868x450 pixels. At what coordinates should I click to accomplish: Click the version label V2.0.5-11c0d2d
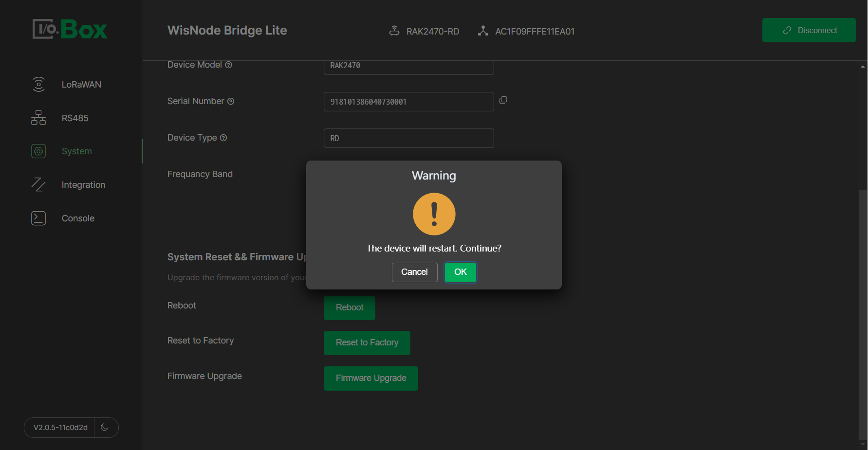[x=60, y=428]
